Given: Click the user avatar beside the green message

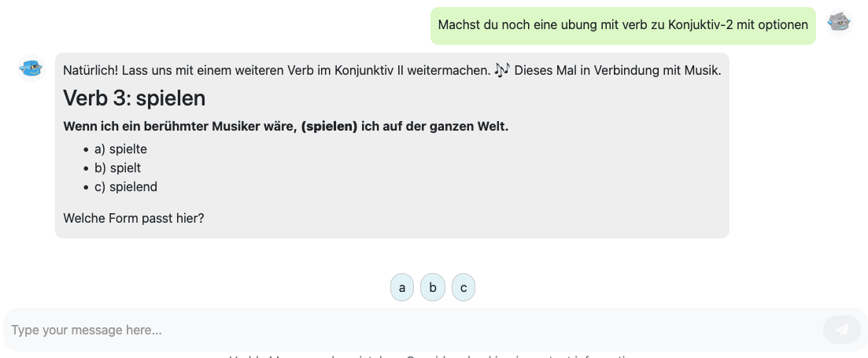Looking at the screenshot, I should pos(840,22).
